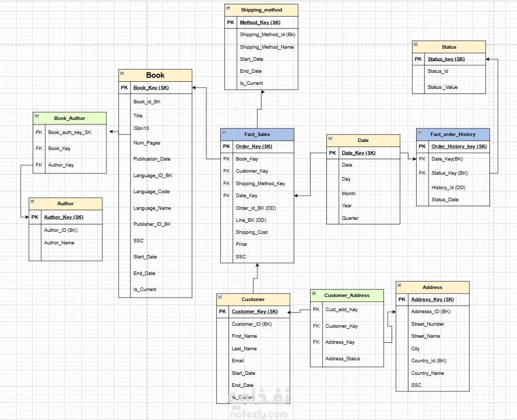Select the Shipping_Method_Name row
The image size is (517, 420).
(x=261, y=47)
